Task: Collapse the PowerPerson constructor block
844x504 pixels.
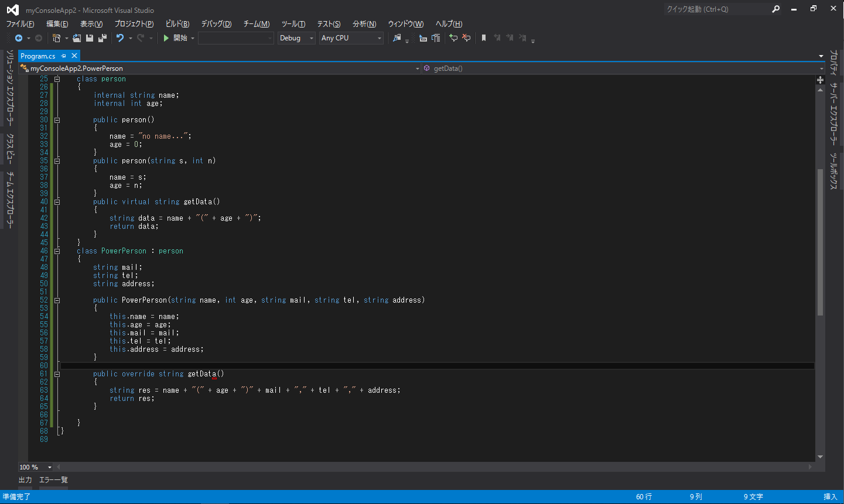Action: pyautogui.click(x=57, y=300)
